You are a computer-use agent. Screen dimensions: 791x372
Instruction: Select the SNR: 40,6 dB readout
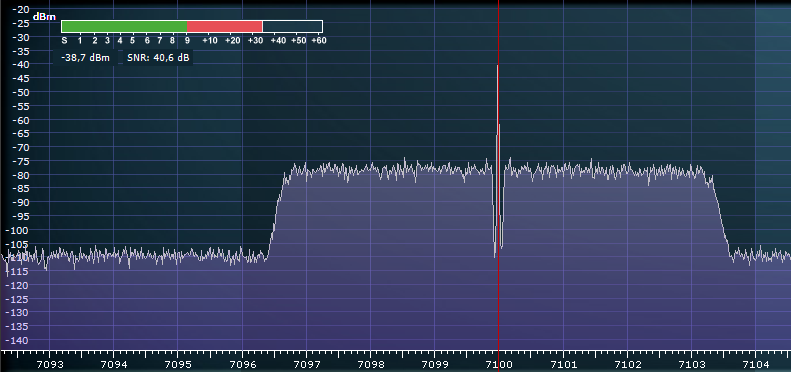tap(158, 58)
